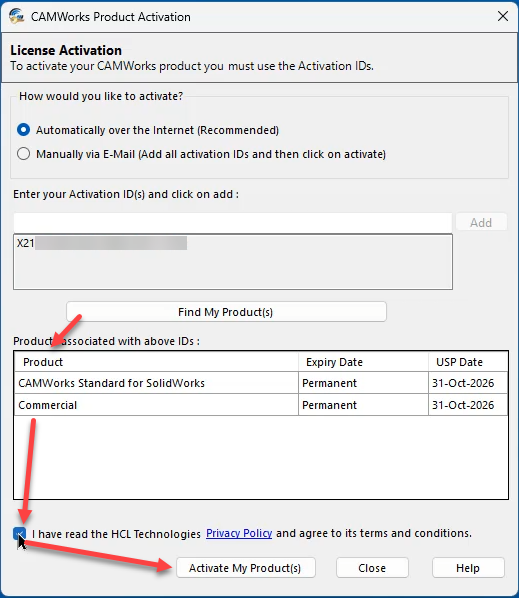519x598 pixels.
Task: Click Activate My Product(s) button
Action: [x=246, y=568]
